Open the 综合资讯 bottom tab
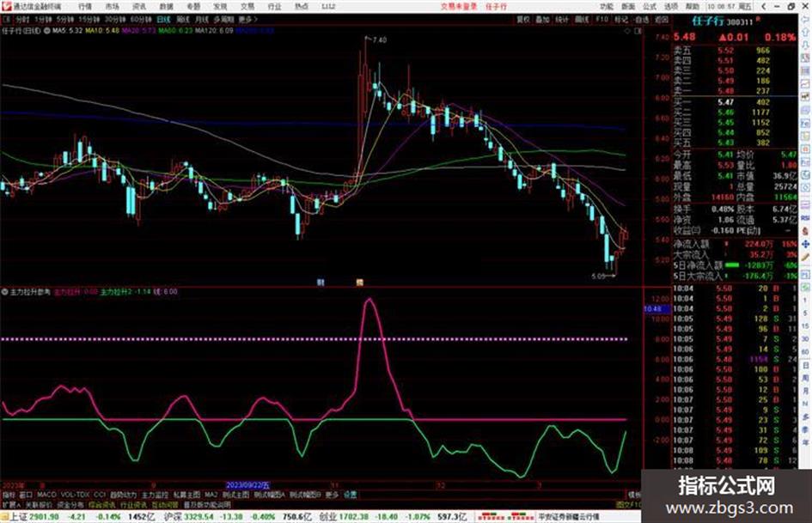 102,504
